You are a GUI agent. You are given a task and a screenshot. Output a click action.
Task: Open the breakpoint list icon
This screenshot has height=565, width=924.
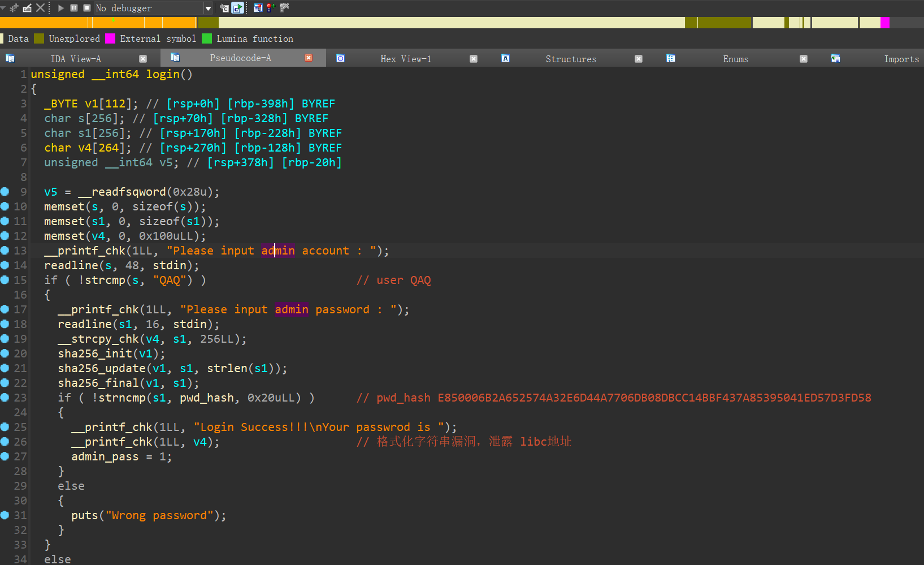(258, 8)
